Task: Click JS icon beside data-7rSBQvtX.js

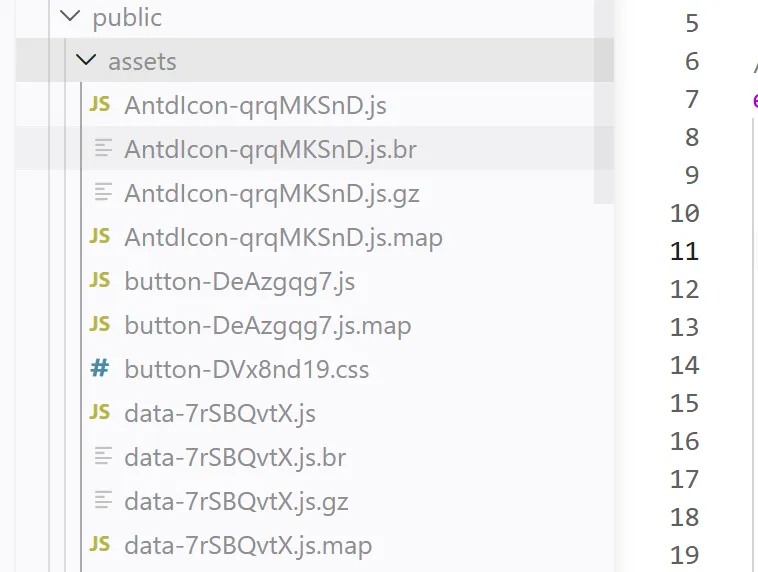Action: pos(100,413)
